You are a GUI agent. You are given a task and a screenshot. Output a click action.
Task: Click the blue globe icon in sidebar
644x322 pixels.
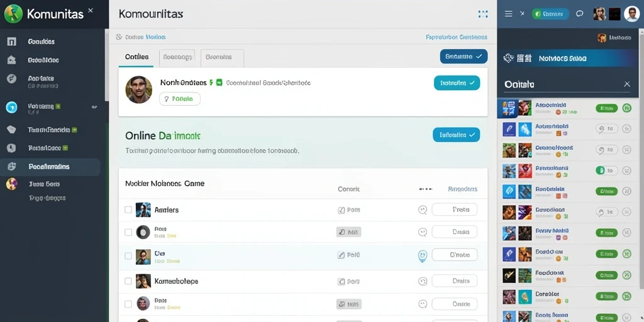(11, 107)
